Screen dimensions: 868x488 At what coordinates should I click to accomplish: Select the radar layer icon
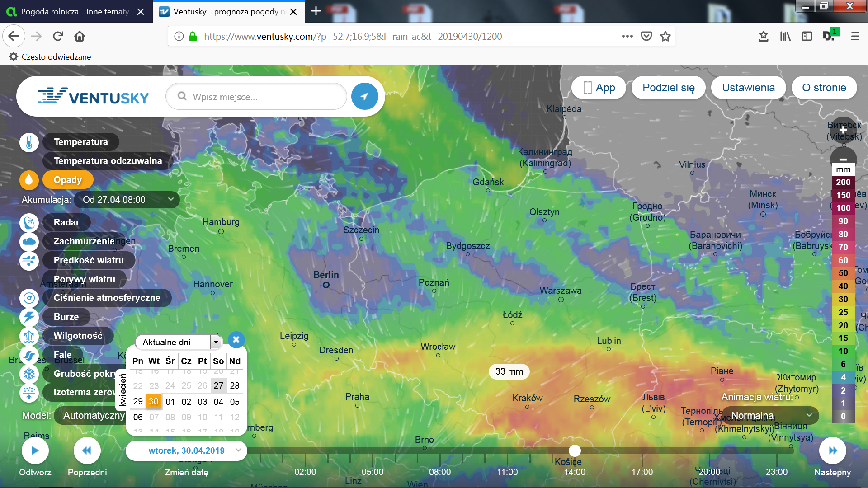[29, 223]
